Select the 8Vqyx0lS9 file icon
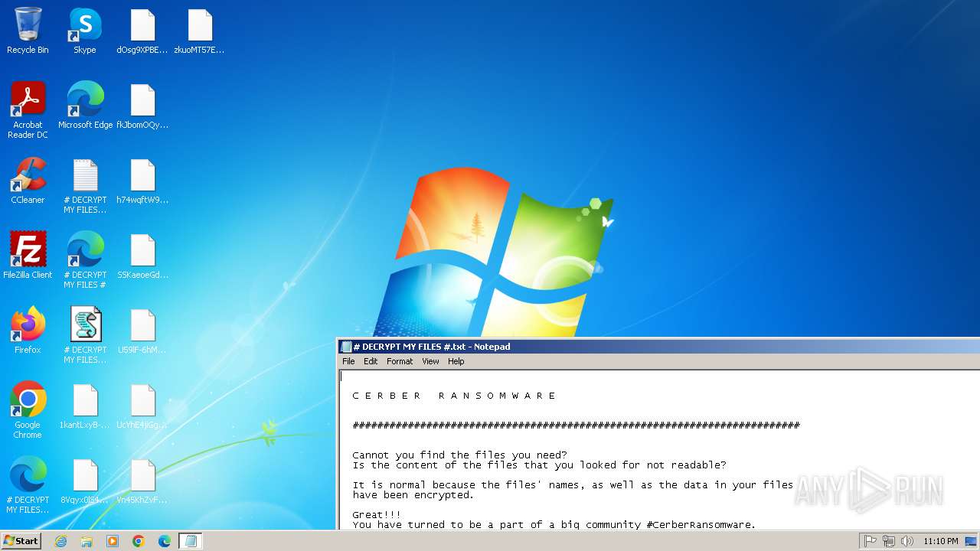This screenshot has height=551, width=980. [85, 481]
